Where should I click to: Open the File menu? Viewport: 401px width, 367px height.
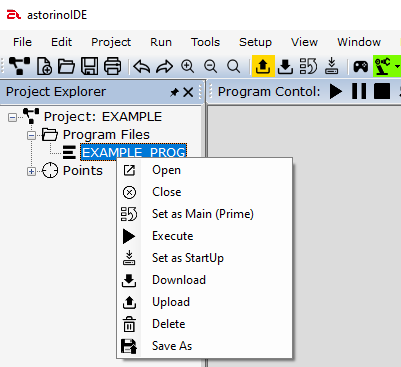pos(22,42)
